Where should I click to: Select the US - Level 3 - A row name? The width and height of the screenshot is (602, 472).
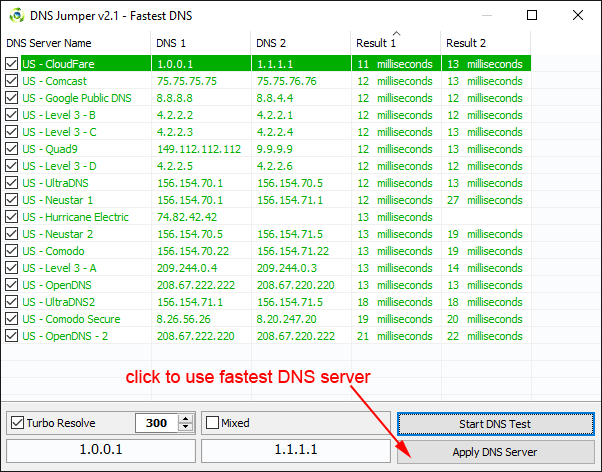59,268
